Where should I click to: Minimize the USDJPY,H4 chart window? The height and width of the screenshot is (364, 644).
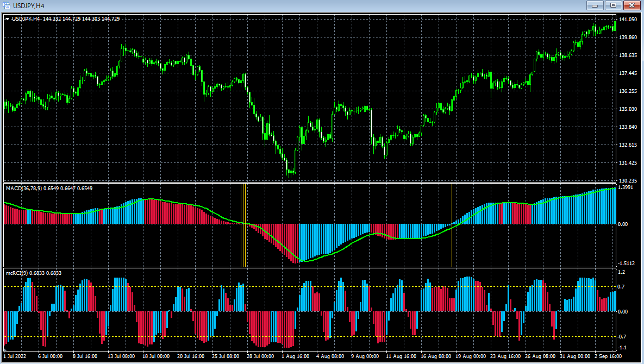596,5
